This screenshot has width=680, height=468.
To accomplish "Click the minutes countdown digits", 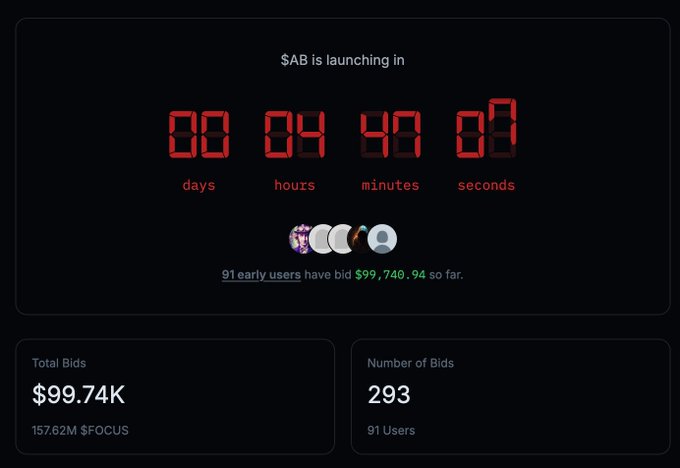I will [390, 134].
